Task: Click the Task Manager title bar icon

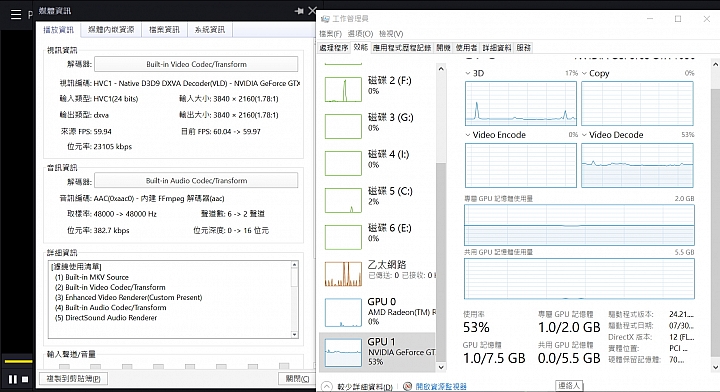Action: [x=325, y=19]
